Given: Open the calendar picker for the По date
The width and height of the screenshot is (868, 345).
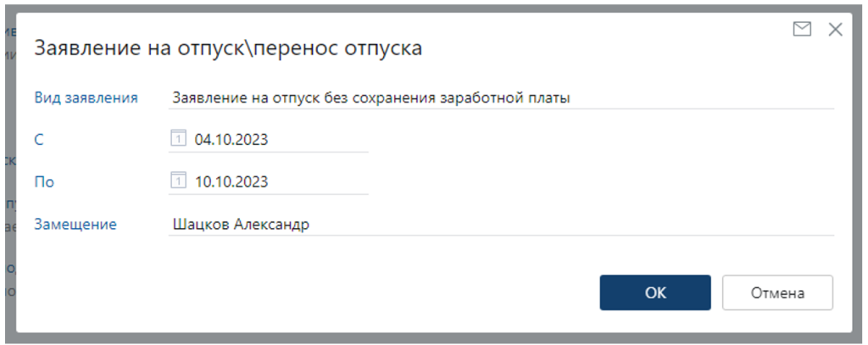Looking at the screenshot, I should click(x=178, y=181).
